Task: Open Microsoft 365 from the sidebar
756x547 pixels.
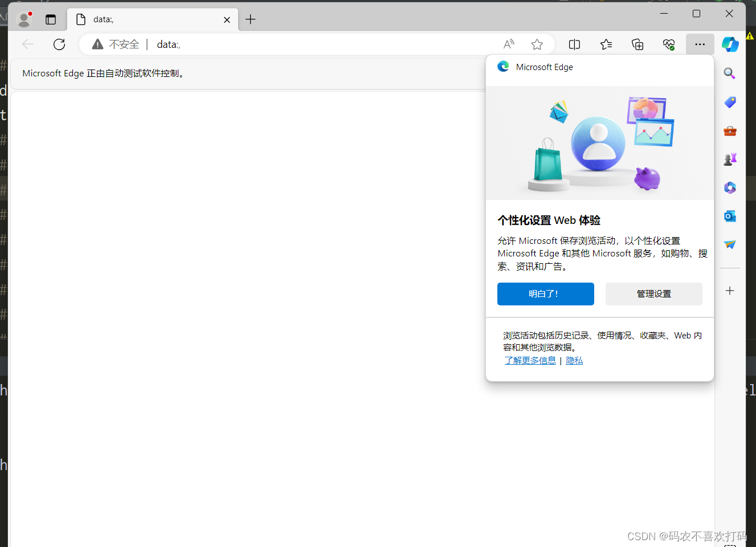Action: (730, 187)
